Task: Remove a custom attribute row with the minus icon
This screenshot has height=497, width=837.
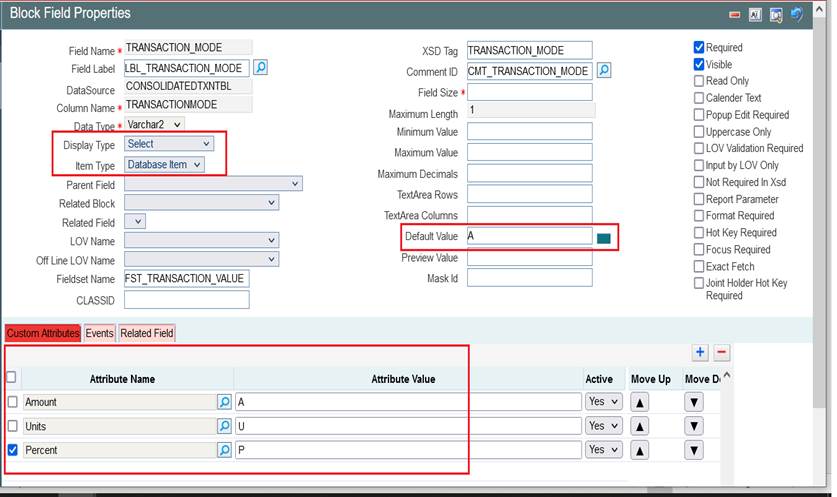Action: tap(721, 352)
